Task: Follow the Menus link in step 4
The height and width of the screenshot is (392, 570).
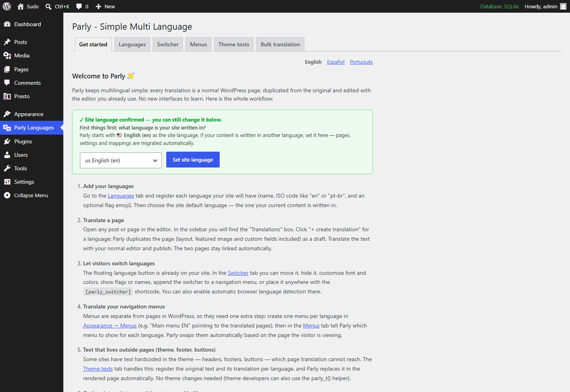Action: [311, 325]
